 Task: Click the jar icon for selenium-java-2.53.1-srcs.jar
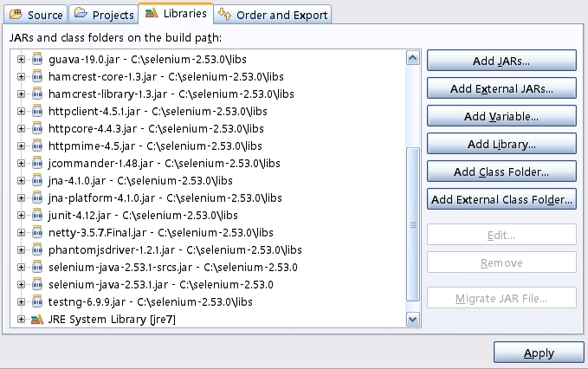pyautogui.click(x=37, y=267)
